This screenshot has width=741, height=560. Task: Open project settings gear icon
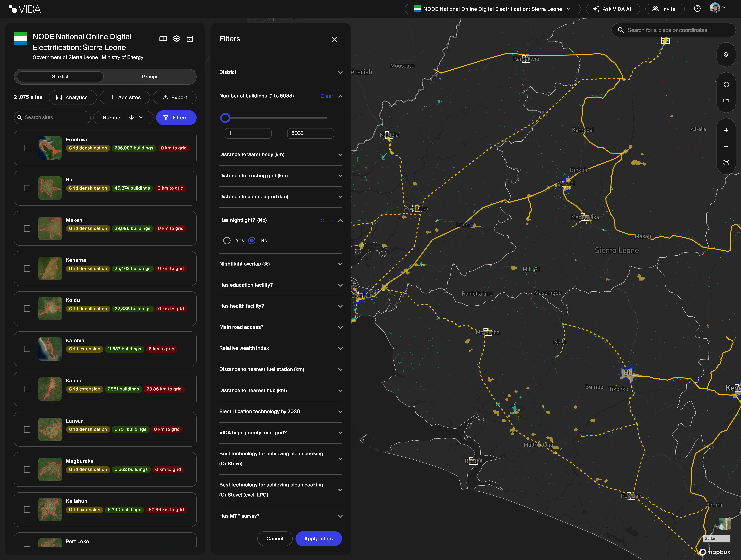[x=177, y=39]
